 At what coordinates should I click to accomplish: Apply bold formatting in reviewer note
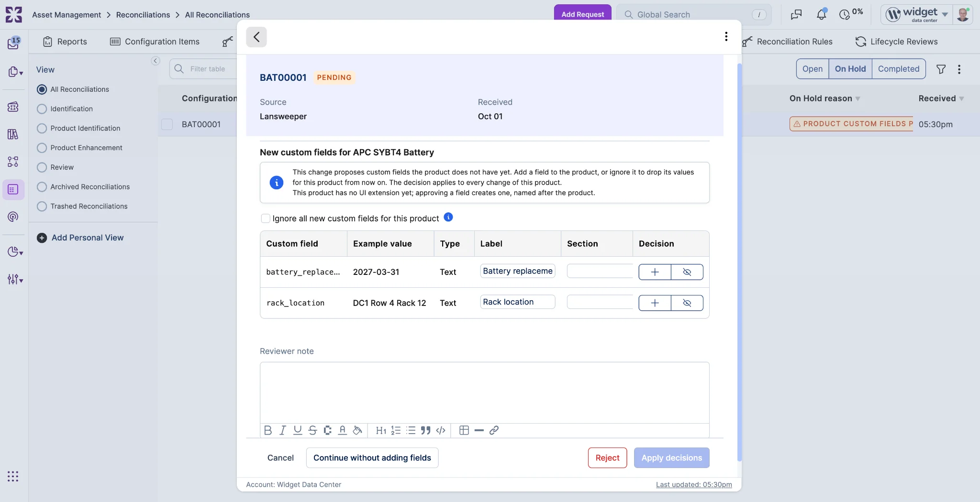pyautogui.click(x=268, y=430)
